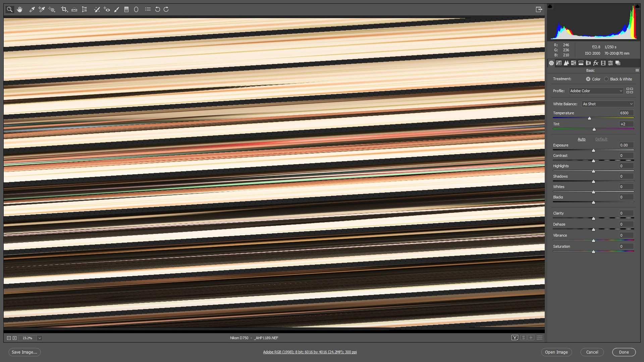The width and height of the screenshot is (644, 362).
Task: Open the zoom level dropdown arrow
Action: [40, 338]
